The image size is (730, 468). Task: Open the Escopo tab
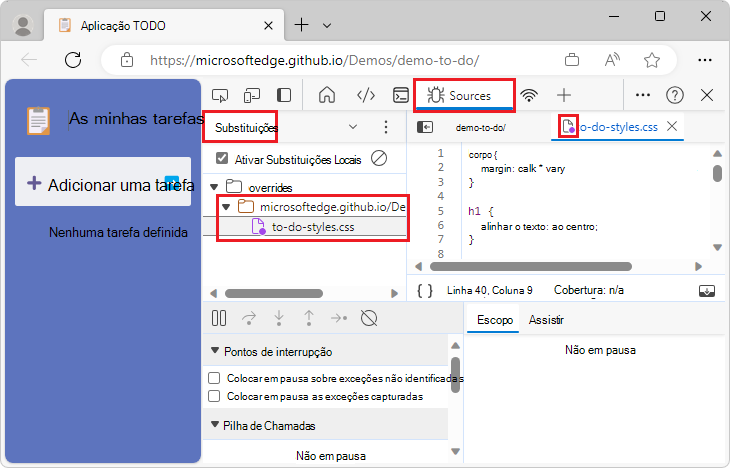tap(494, 320)
